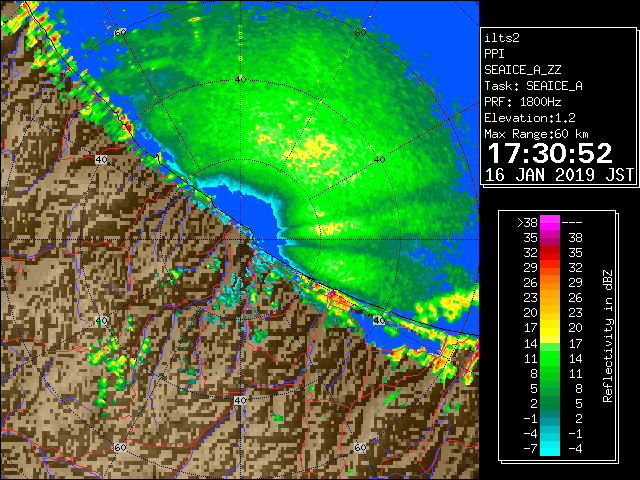This screenshot has width=640, height=480.
Task: Click the 'SEAICE_A_ZZ' product name
Action: tap(523, 70)
